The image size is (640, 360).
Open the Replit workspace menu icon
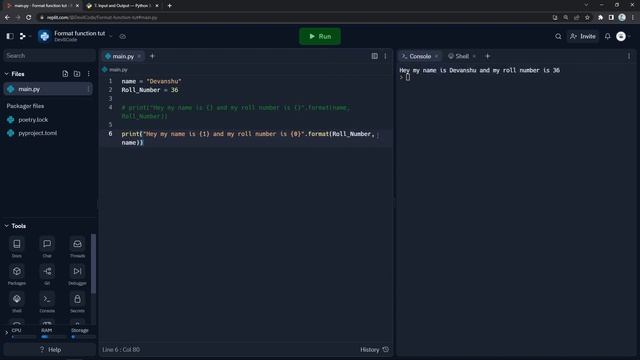click(x=23, y=36)
